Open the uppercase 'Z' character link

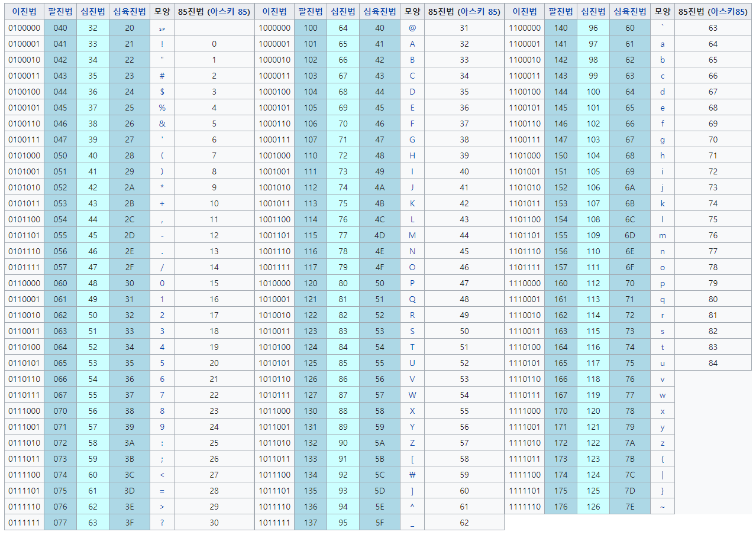tap(412, 443)
